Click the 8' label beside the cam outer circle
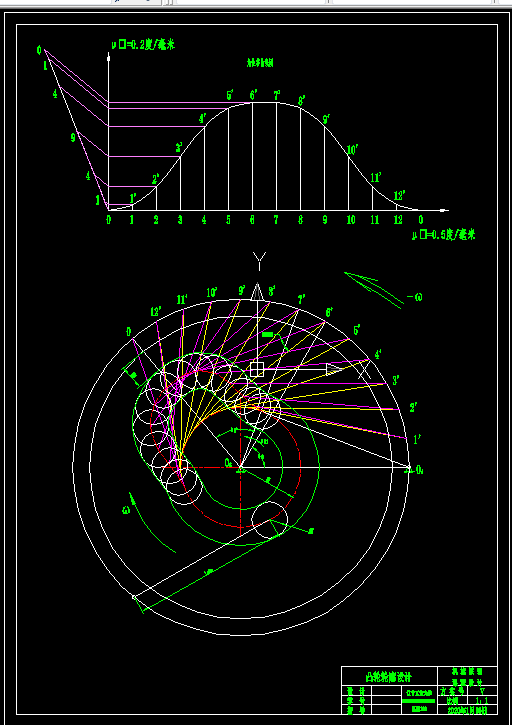The height and width of the screenshot is (725, 512). [x=272, y=291]
